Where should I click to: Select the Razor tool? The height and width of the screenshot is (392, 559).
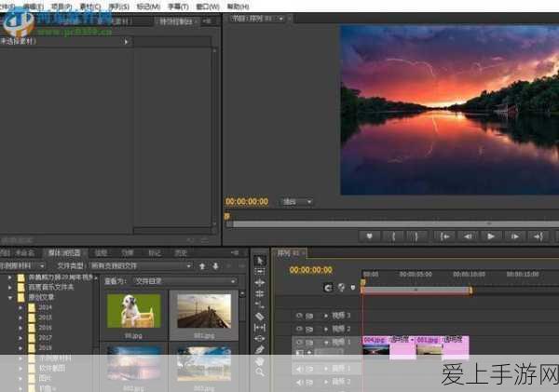click(260, 317)
